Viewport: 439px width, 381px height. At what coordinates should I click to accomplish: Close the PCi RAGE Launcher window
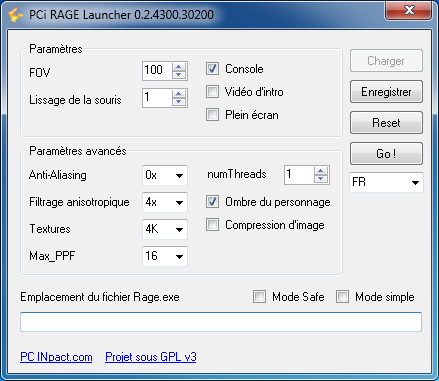click(x=409, y=10)
